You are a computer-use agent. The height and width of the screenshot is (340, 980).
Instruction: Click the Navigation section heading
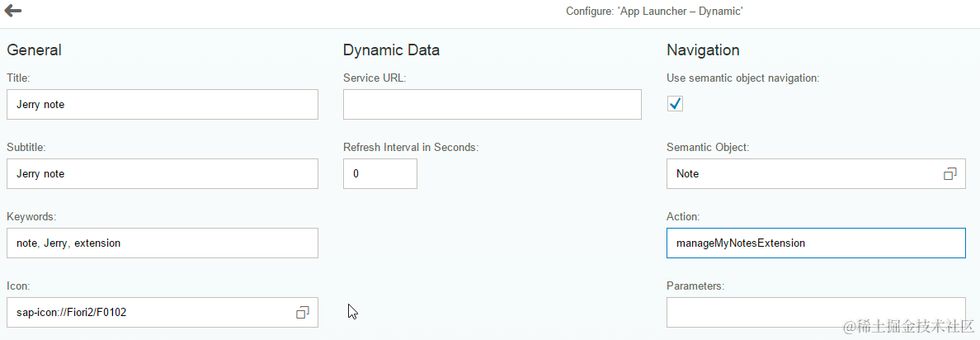(x=703, y=50)
